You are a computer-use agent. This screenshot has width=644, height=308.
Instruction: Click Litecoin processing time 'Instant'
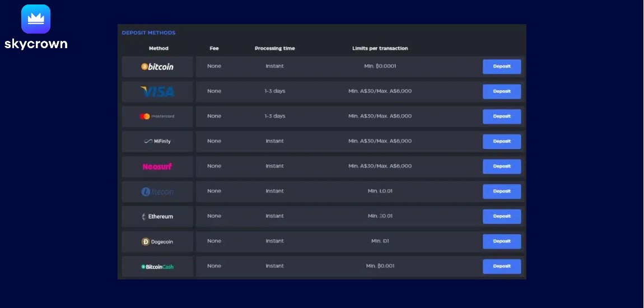(x=275, y=191)
